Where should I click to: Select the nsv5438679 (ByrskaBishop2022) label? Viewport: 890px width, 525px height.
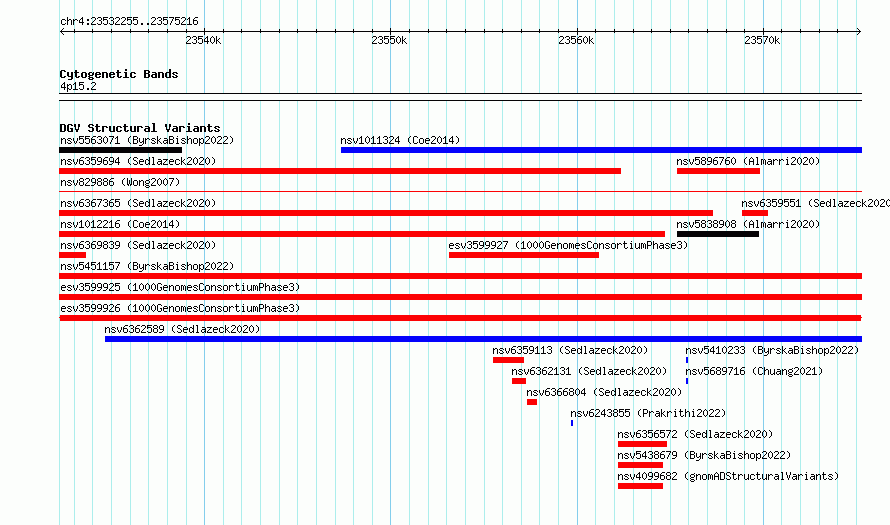[x=704, y=455]
